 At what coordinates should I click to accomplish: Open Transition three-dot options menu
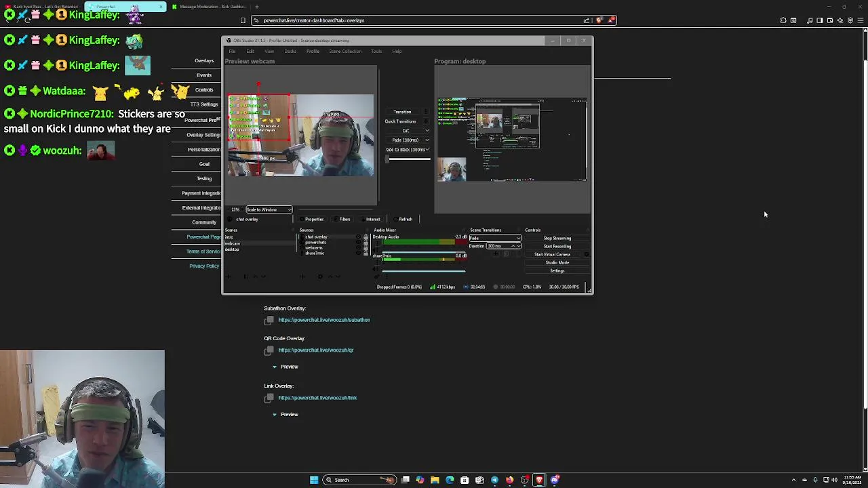427,112
